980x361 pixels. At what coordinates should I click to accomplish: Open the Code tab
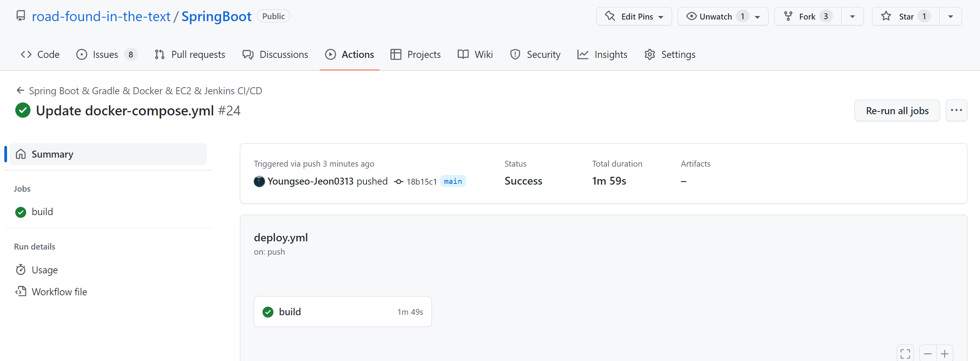click(40, 54)
